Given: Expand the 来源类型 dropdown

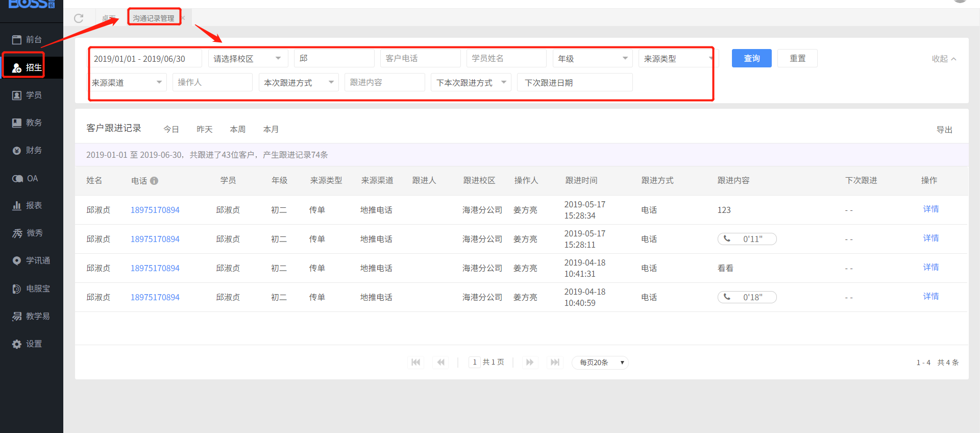Looking at the screenshot, I should 678,58.
